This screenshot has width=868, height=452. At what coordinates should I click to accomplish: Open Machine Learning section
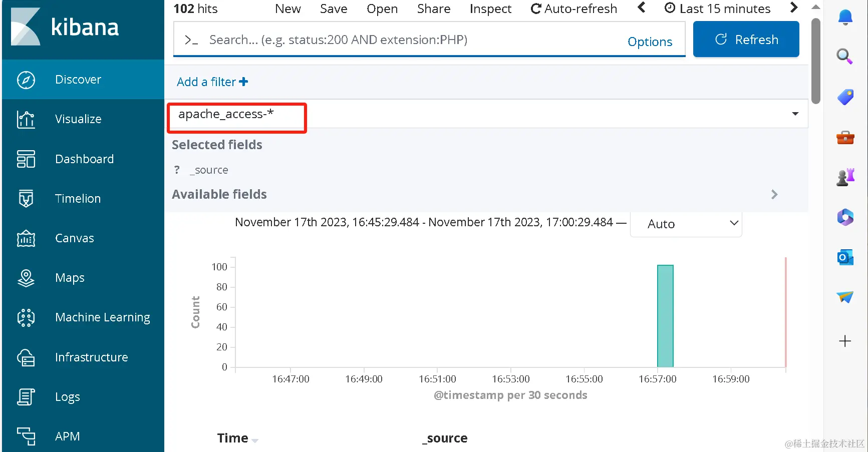tap(103, 317)
